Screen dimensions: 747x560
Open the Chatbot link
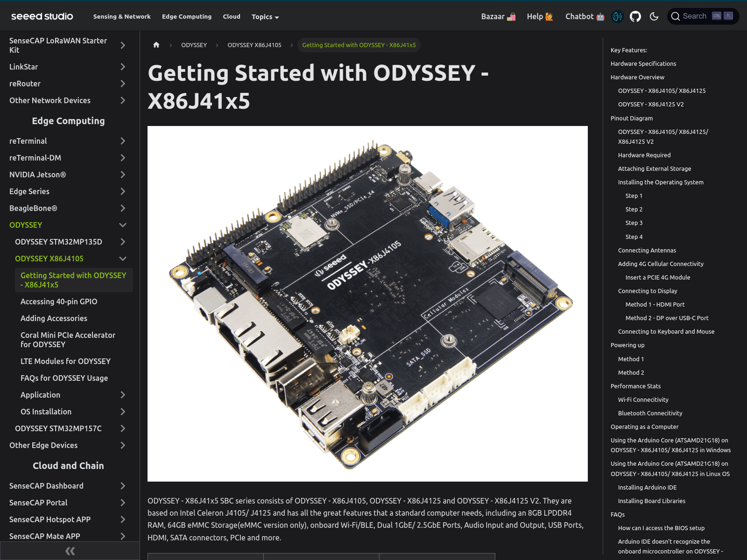pyautogui.click(x=585, y=16)
